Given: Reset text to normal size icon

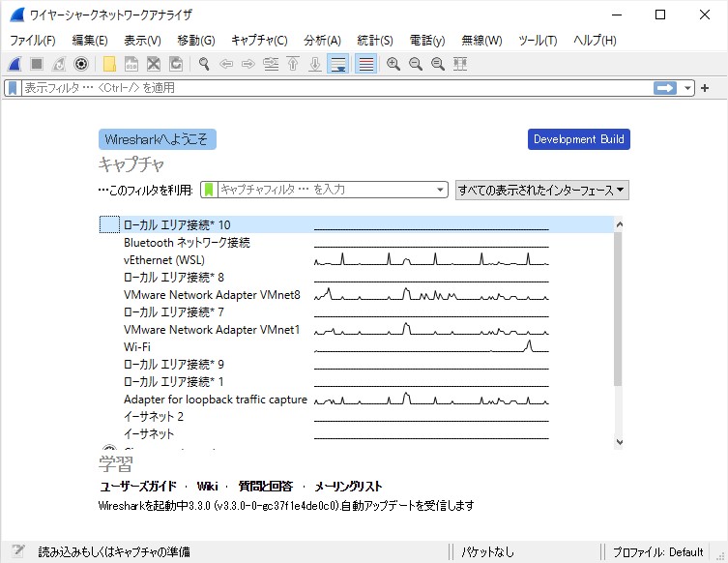Looking at the screenshot, I should 438,64.
